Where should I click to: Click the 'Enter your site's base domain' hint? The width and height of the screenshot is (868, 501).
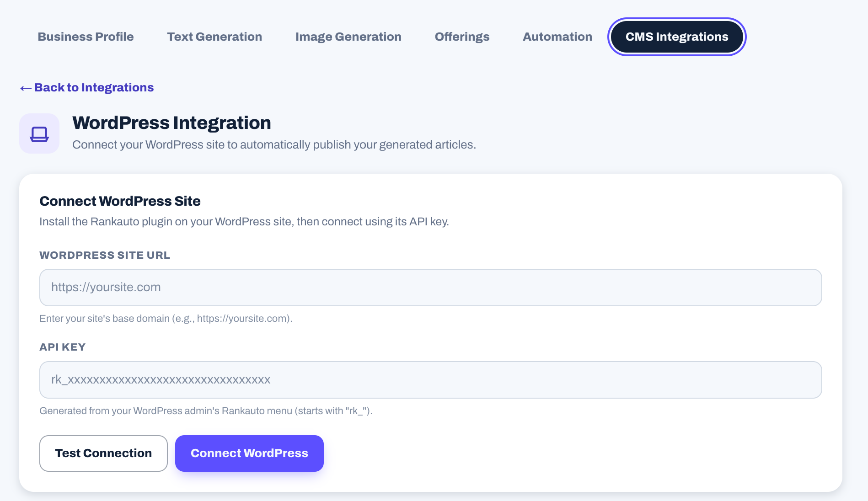click(x=166, y=319)
